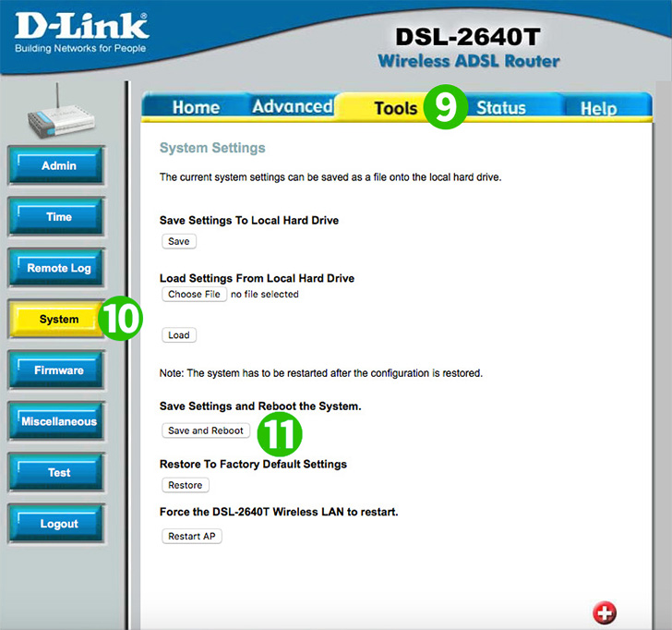Click the Logout sidebar button
Screen dimensions: 672x630
tap(56, 524)
